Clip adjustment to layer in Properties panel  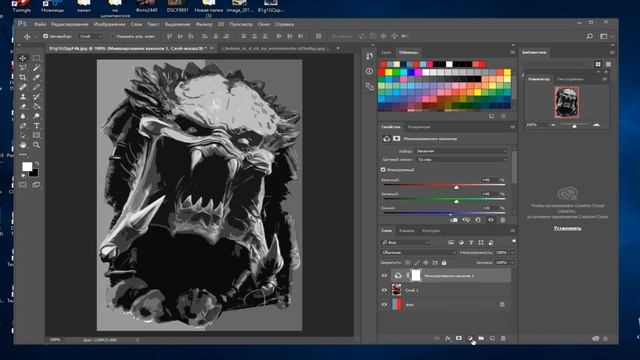tap(453, 220)
